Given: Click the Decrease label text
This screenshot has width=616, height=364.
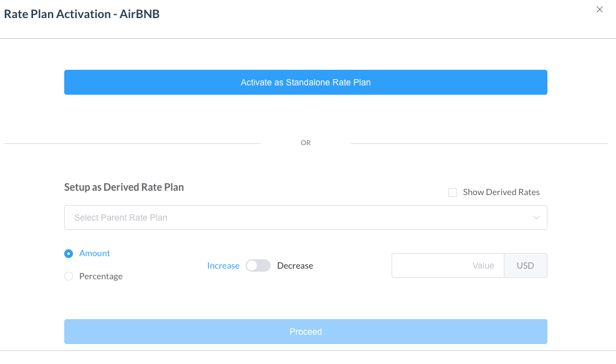Looking at the screenshot, I should pos(295,266).
